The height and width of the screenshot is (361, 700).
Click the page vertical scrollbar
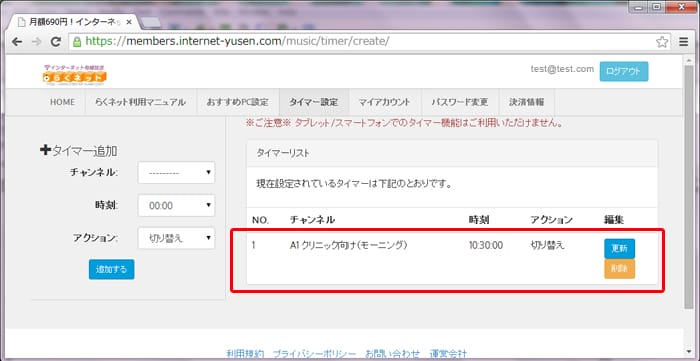click(689, 187)
